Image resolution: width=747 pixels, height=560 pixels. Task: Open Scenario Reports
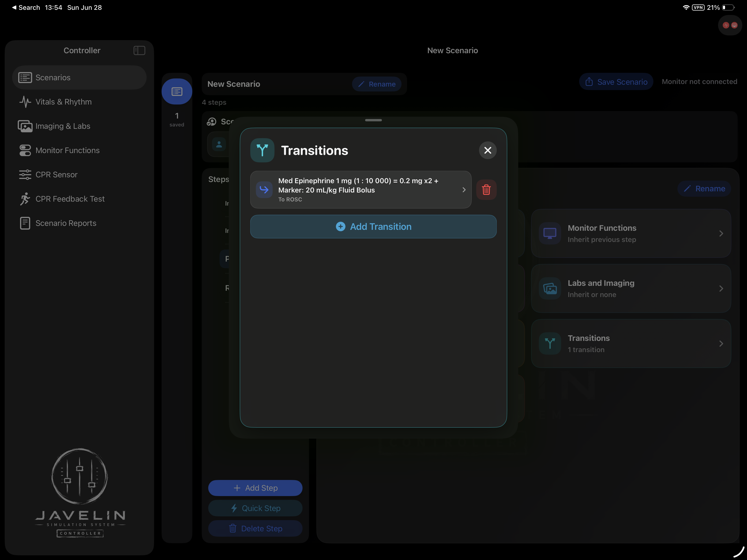click(x=79, y=223)
